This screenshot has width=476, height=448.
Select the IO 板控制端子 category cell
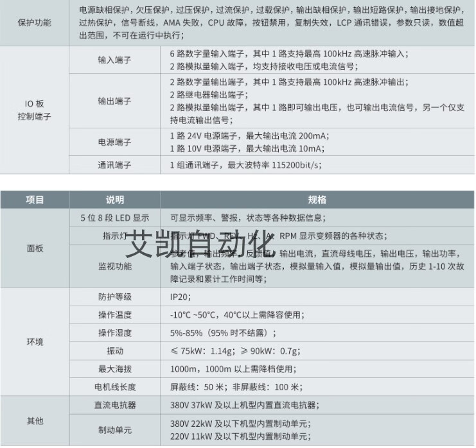pyautogui.click(x=35, y=110)
